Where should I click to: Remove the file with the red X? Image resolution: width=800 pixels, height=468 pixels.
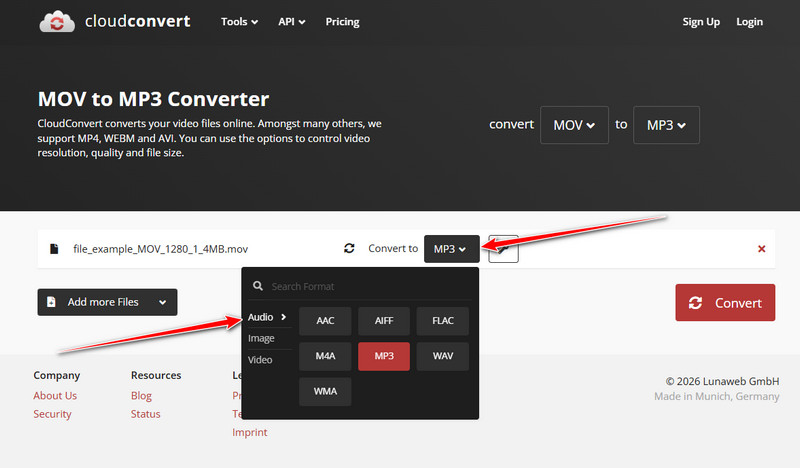coord(761,249)
